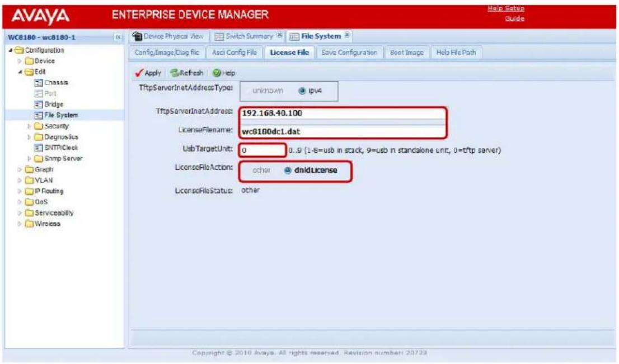Click the TftpServerInetAddress input field

point(343,114)
